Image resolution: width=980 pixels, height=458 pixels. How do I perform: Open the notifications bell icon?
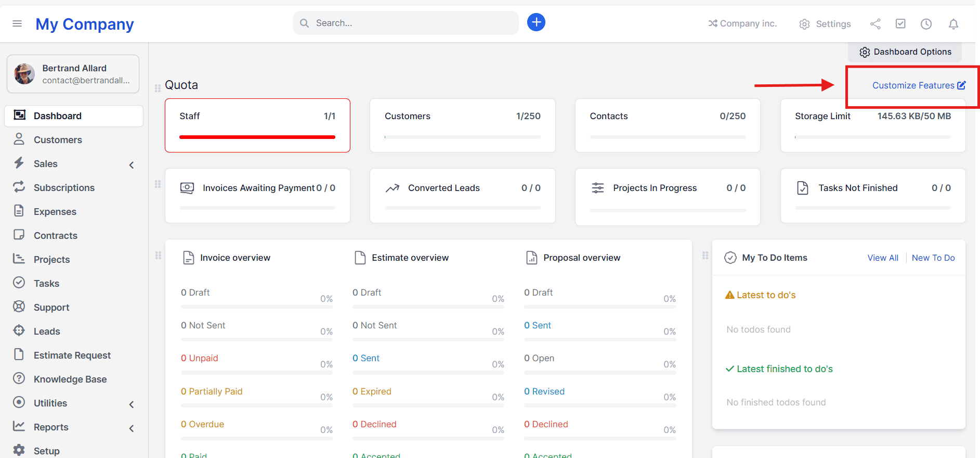pyautogui.click(x=953, y=24)
